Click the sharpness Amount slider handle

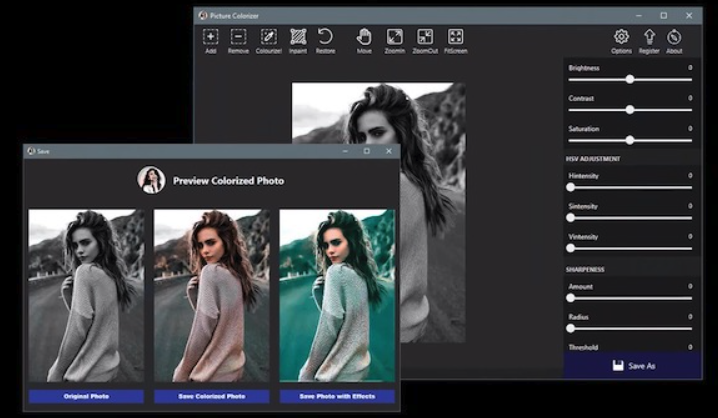click(571, 298)
